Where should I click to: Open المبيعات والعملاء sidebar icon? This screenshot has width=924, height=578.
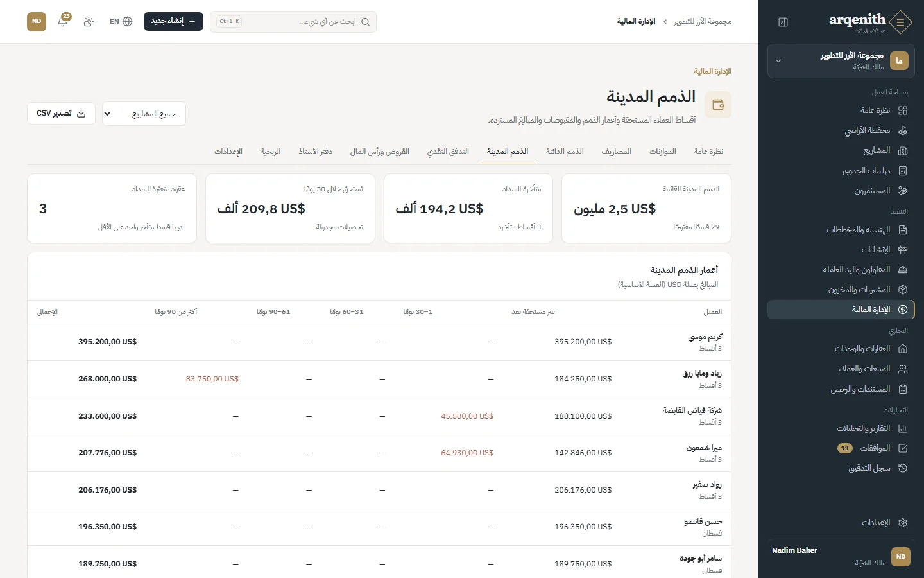pos(903,369)
